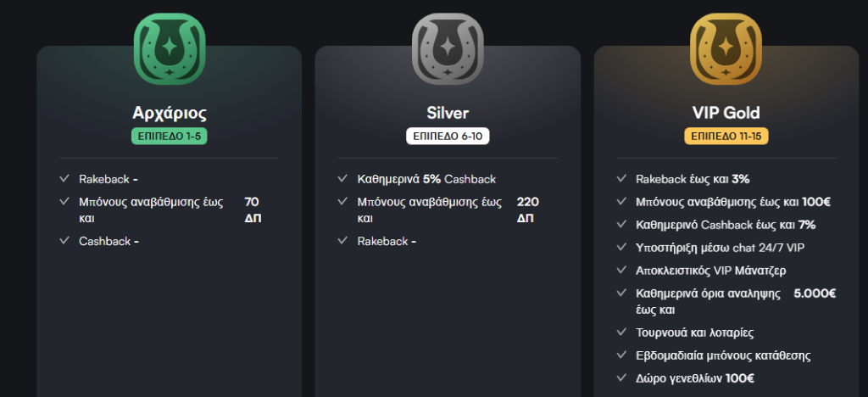Click the silver horseshoe tier icon
868x397 pixels.
point(448,48)
